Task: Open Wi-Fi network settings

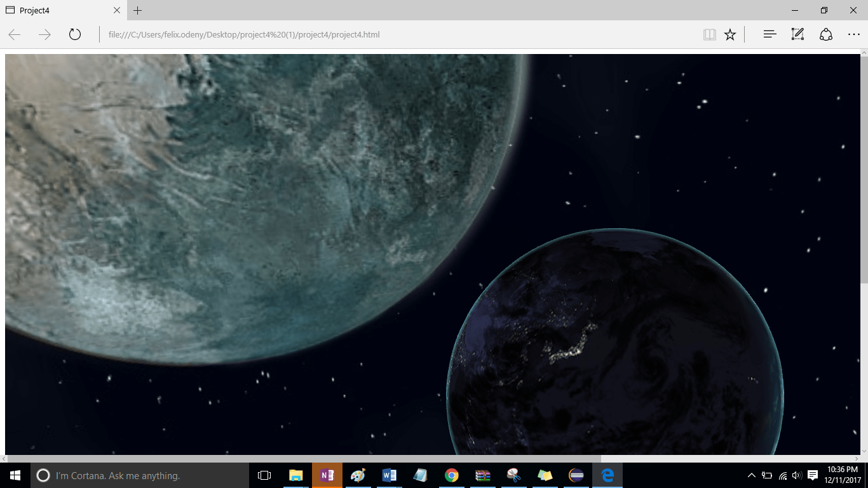Action: [x=783, y=475]
